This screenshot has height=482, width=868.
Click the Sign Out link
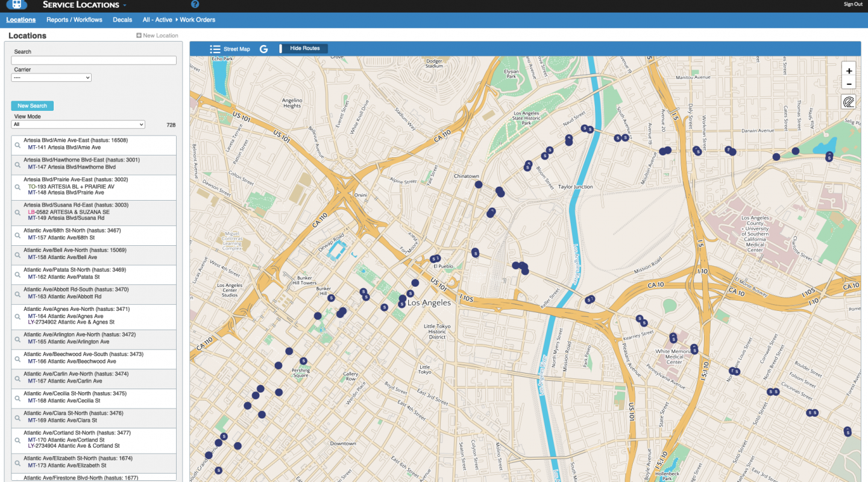click(x=853, y=4)
